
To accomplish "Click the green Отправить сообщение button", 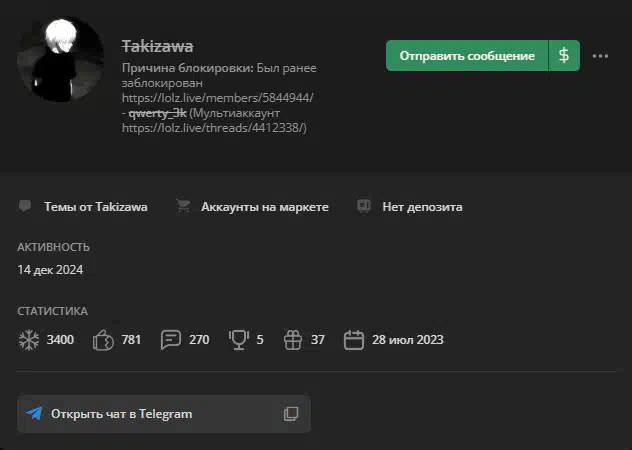I will click(467, 56).
